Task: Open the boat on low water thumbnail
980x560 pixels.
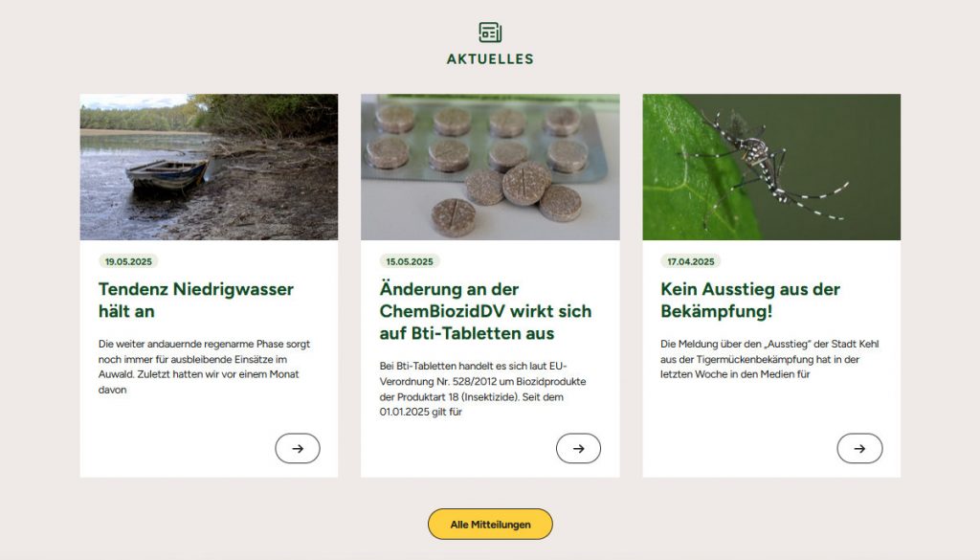Action: 209,167
